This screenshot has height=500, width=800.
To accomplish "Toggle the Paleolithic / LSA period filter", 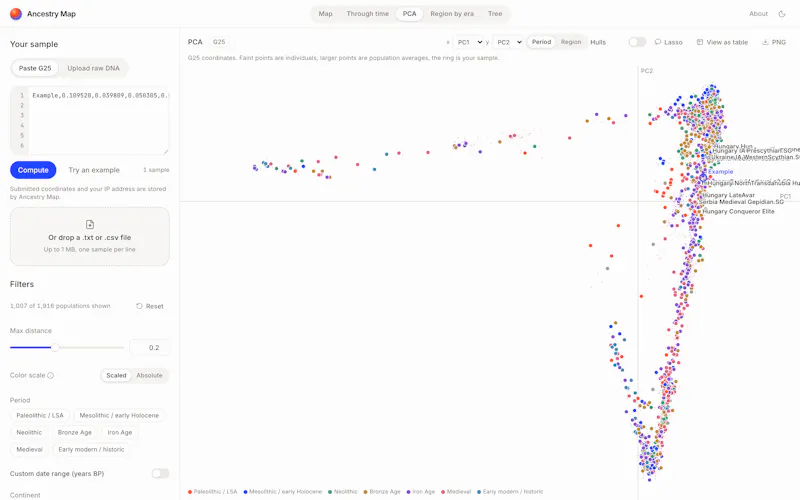I will point(40,415).
